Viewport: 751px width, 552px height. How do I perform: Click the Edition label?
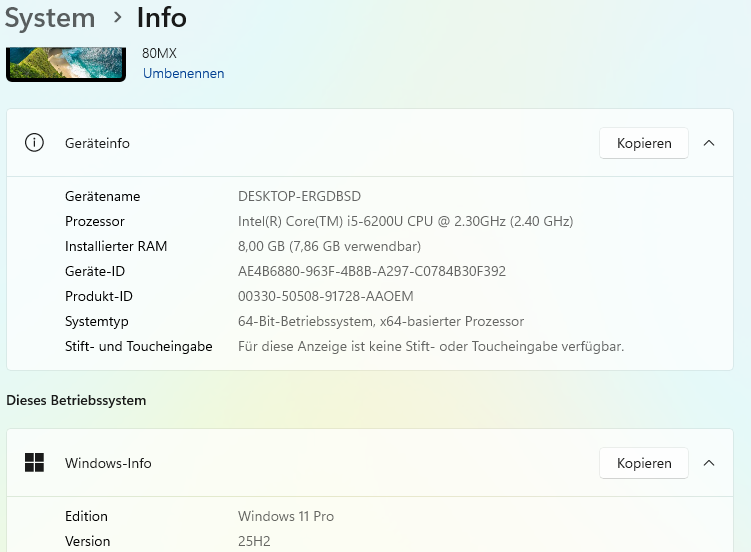86,516
